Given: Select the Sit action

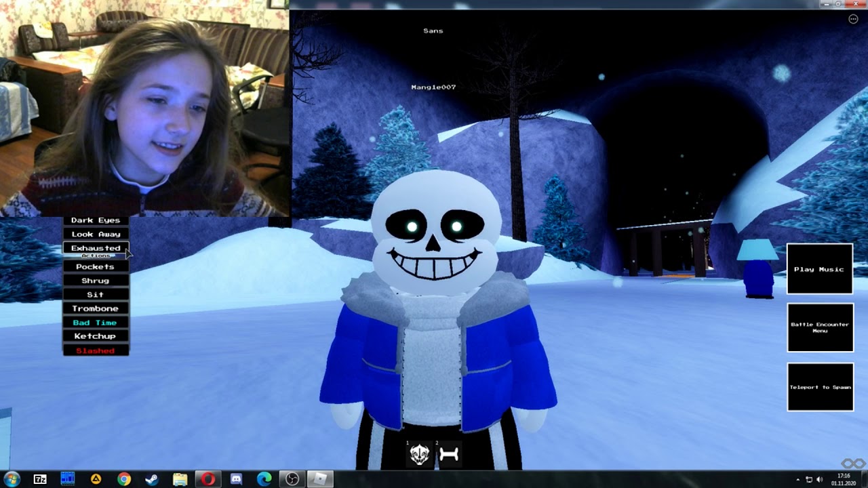Looking at the screenshot, I should tap(96, 295).
